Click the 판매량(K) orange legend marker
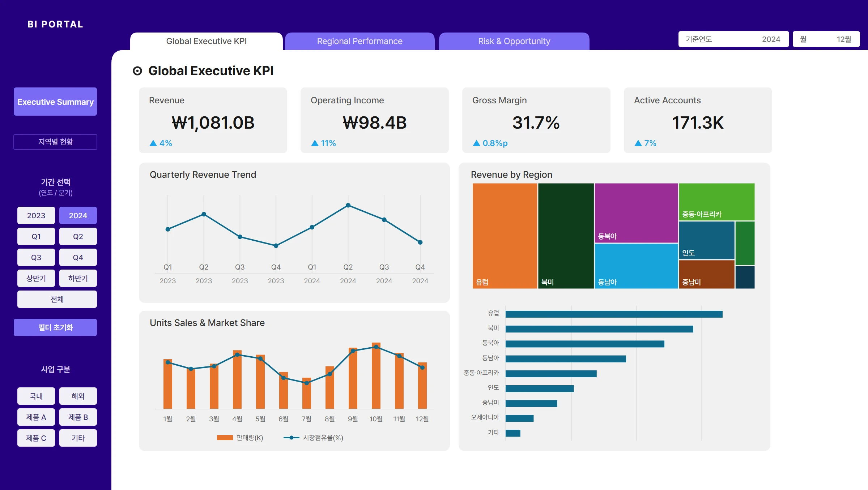Screen dimensions: 868x490 (225, 438)
